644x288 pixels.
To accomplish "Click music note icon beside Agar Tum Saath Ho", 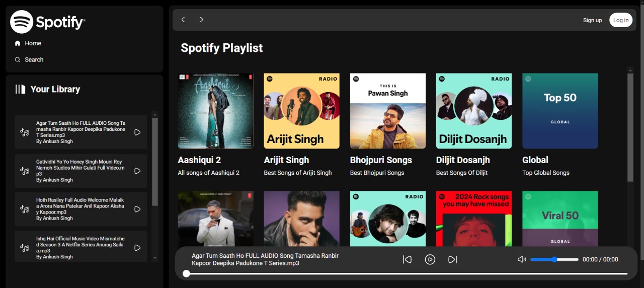I will 24,132.
